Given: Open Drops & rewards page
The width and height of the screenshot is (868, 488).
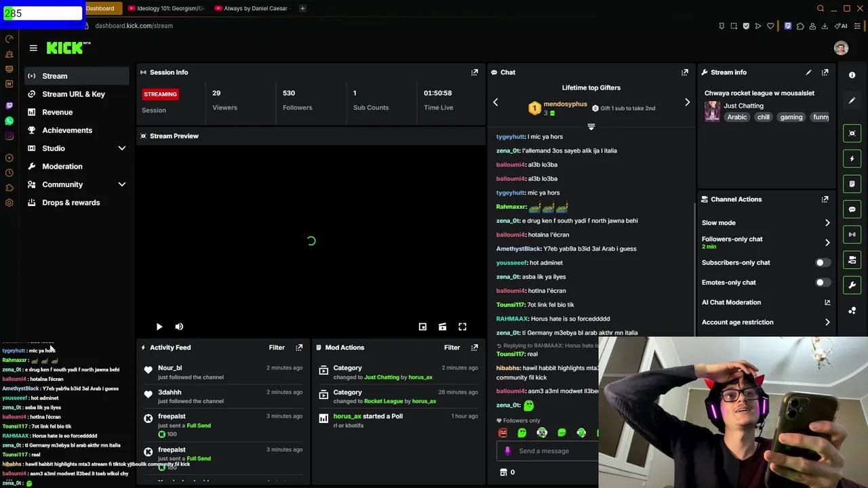Looking at the screenshot, I should [x=76, y=203].
